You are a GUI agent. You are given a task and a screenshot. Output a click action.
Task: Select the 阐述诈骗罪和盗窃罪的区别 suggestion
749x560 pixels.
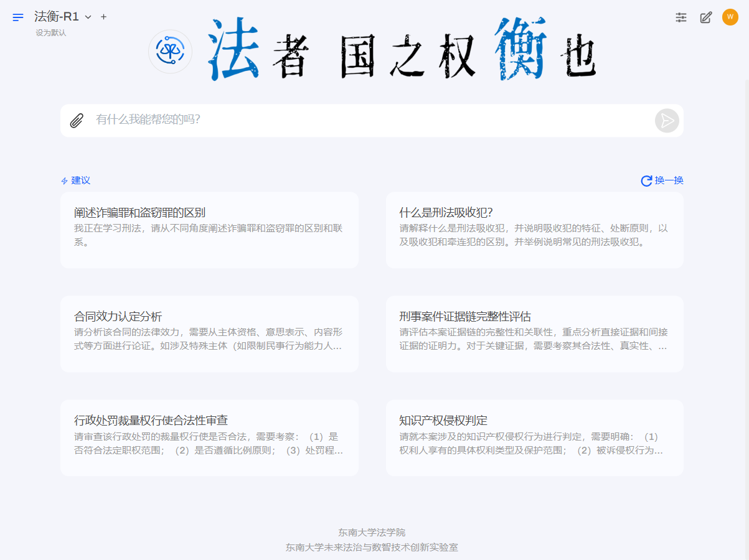[209, 230]
